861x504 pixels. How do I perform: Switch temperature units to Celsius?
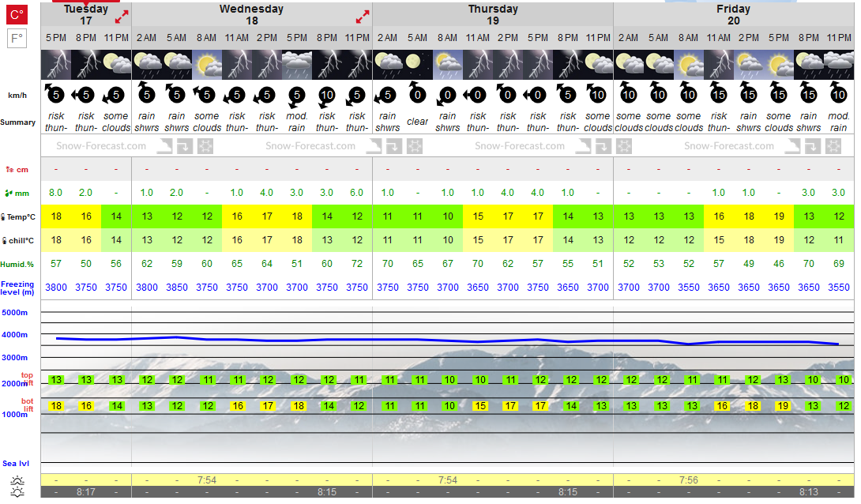coord(17,14)
